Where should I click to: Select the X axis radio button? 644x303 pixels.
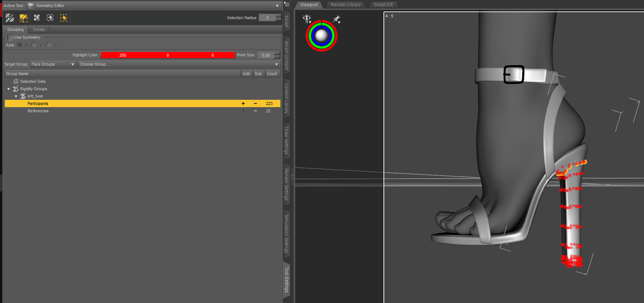click(20, 45)
